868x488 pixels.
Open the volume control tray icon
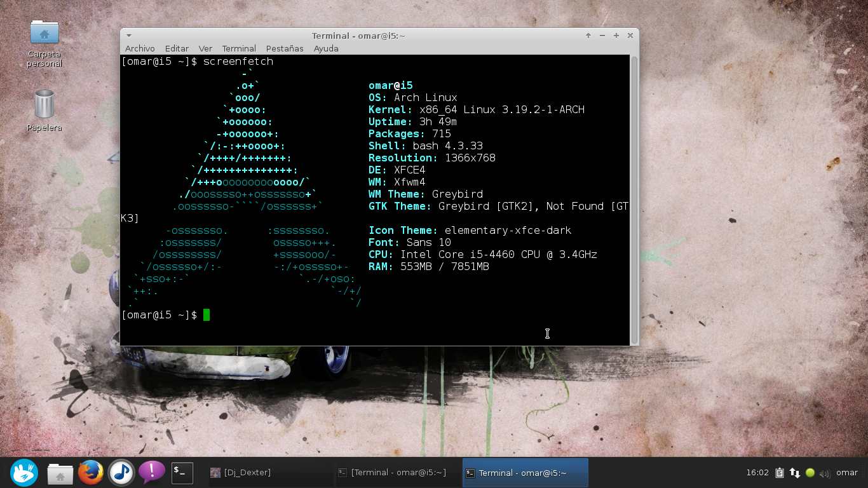point(825,473)
